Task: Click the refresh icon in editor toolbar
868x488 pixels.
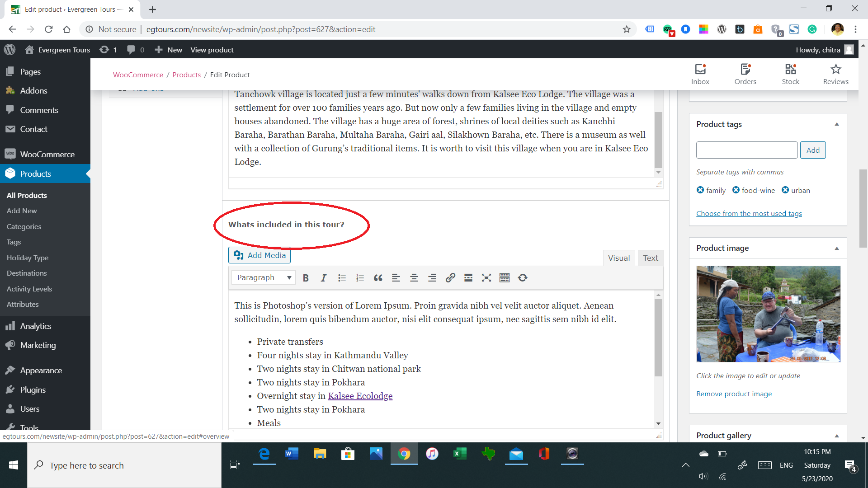Action: (x=523, y=278)
